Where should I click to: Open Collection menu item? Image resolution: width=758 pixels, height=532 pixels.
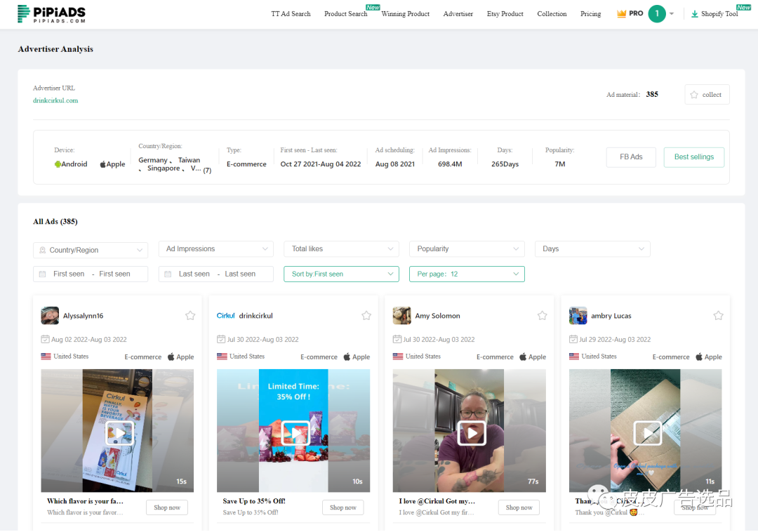click(x=552, y=14)
